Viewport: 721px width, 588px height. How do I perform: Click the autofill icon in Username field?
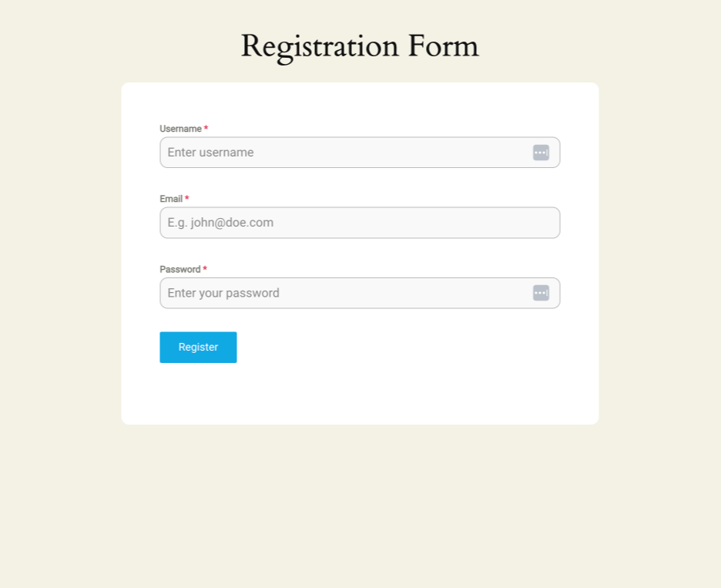click(x=541, y=153)
